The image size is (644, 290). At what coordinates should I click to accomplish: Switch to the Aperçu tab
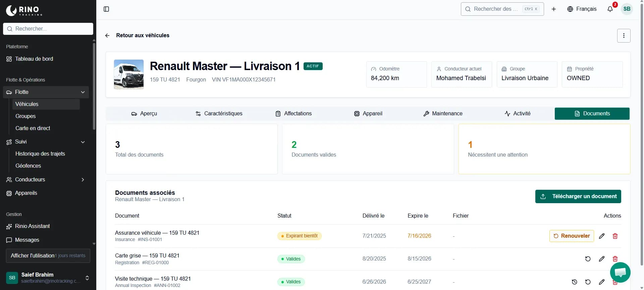(x=144, y=114)
